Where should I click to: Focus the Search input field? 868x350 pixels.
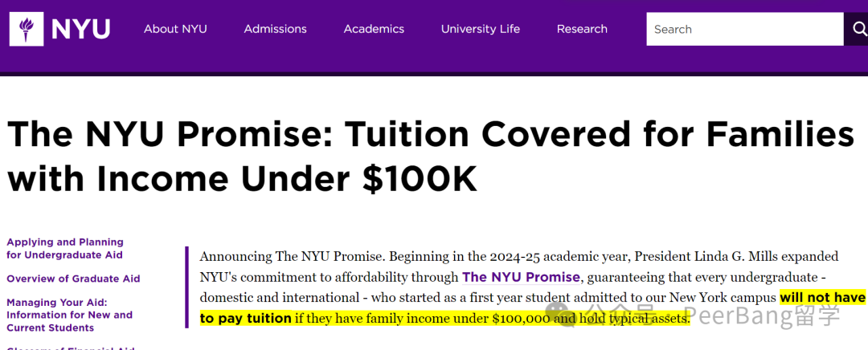pyautogui.click(x=745, y=29)
